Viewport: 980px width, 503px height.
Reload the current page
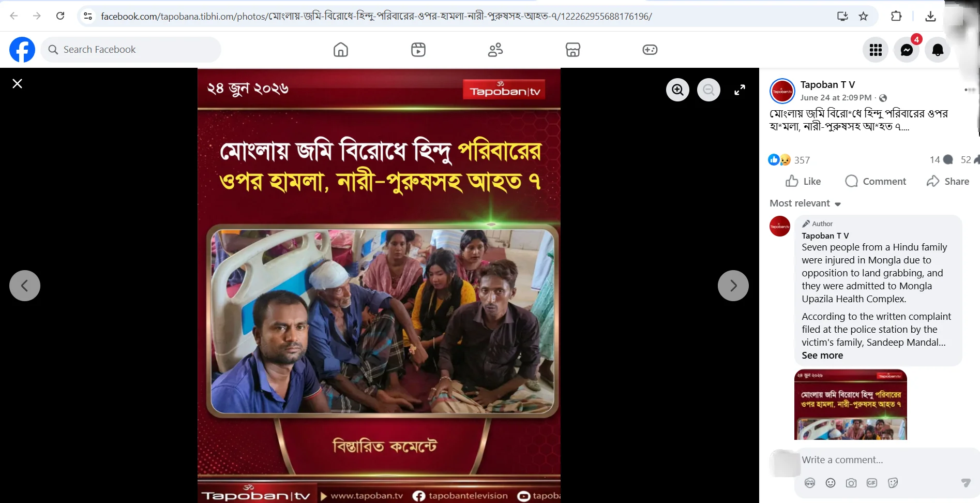pos(61,16)
